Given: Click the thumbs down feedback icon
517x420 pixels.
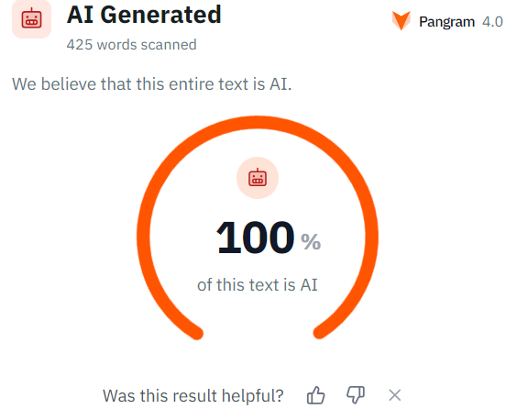Looking at the screenshot, I should (356, 395).
